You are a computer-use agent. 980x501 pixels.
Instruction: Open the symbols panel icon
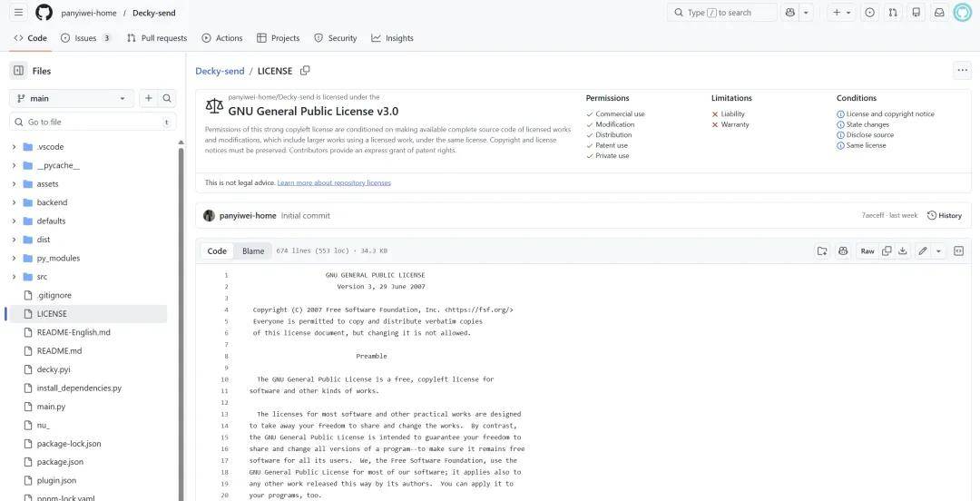(958, 251)
